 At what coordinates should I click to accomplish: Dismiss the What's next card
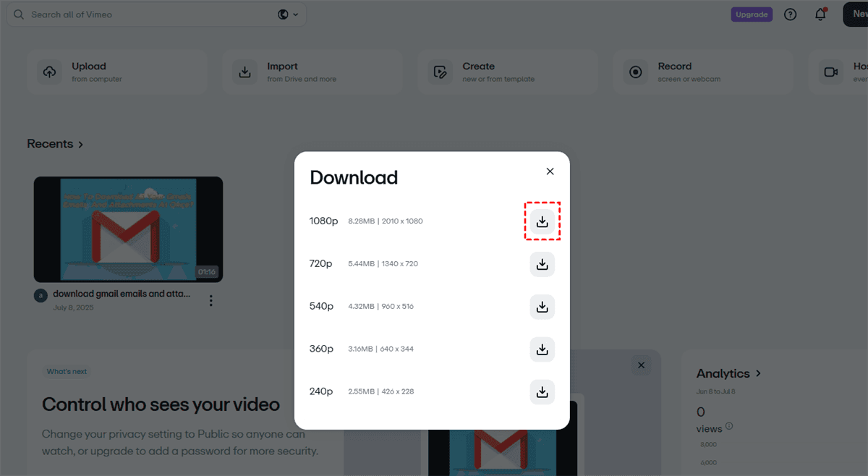click(640, 365)
